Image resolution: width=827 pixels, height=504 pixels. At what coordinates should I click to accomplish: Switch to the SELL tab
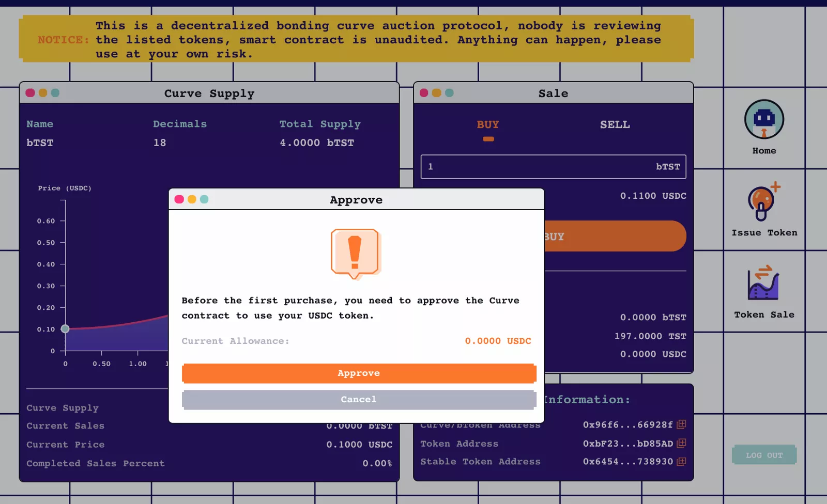point(615,124)
